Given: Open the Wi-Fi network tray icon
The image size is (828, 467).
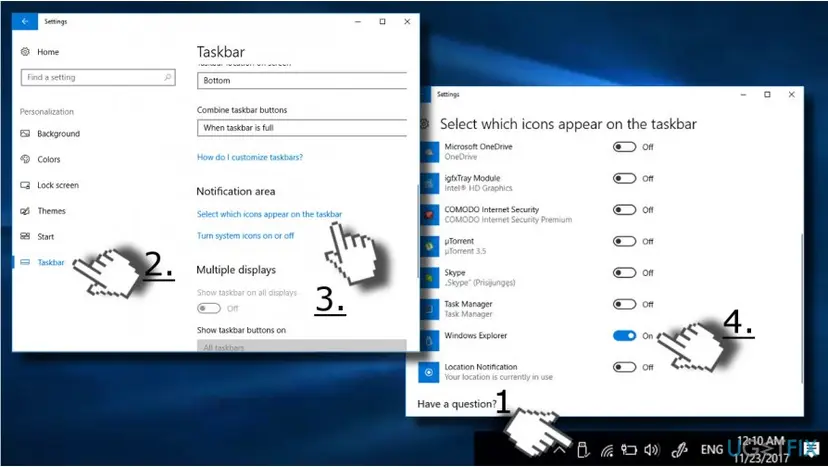Looking at the screenshot, I should [x=607, y=450].
